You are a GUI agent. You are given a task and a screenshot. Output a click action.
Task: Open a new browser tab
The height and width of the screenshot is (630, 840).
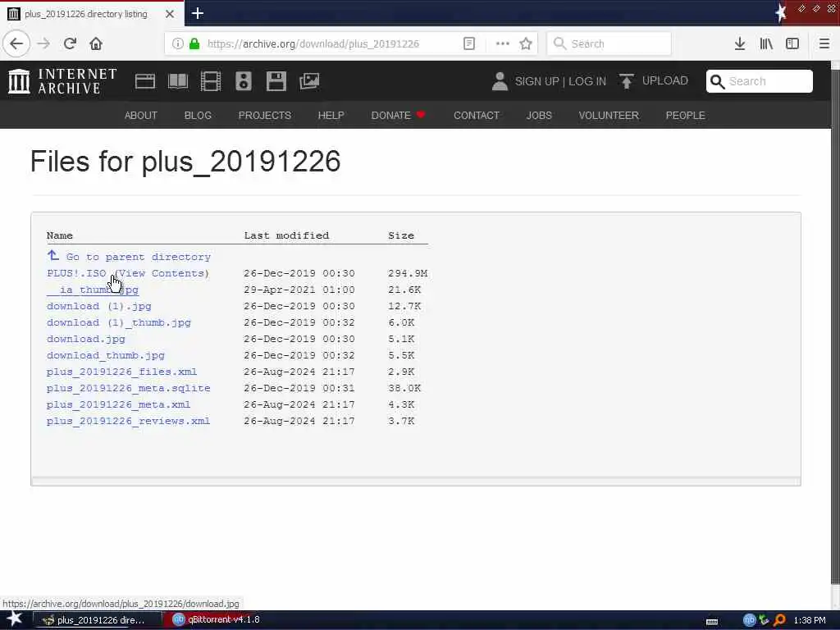(197, 13)
